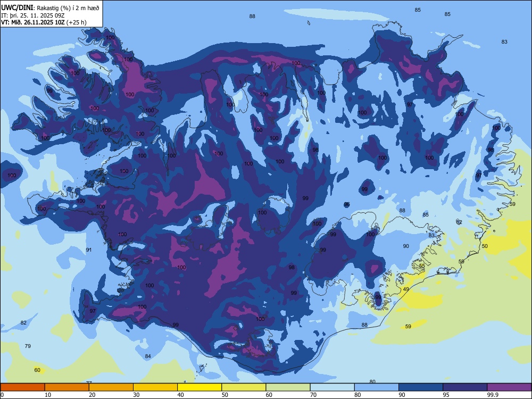Pick the purple above-99.9 legend swatch

(509, 387)
